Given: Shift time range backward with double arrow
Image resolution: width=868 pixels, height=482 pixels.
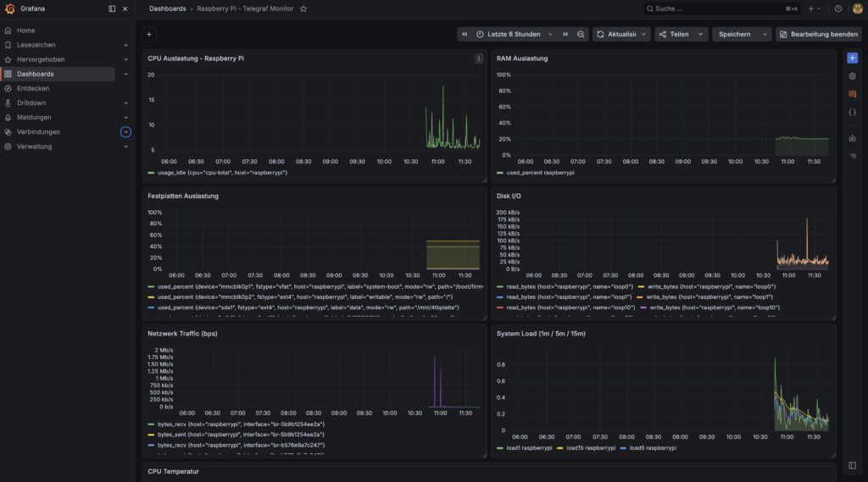Looking at the screenshot, I should 465,35.
